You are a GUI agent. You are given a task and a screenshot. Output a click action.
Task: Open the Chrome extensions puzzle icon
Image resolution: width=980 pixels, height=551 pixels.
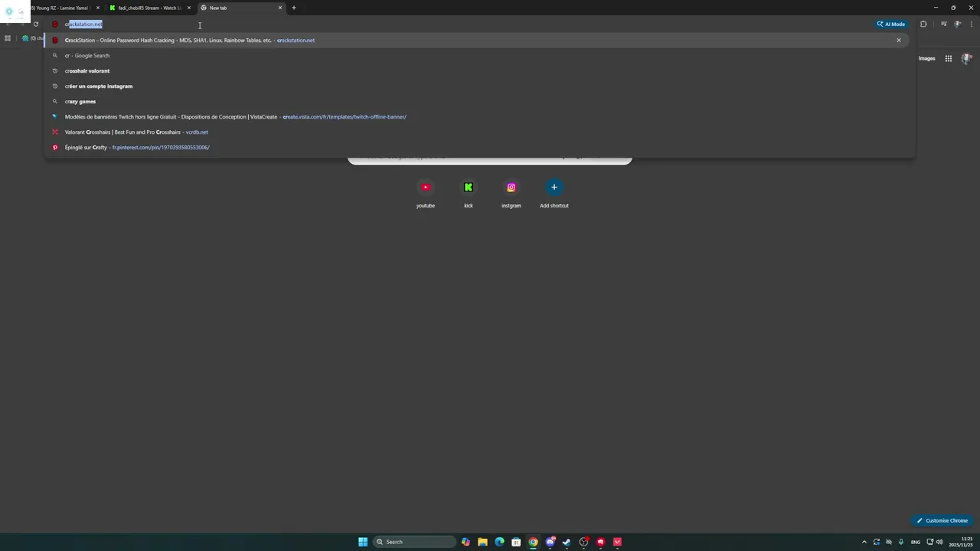(x=923, y=24)
